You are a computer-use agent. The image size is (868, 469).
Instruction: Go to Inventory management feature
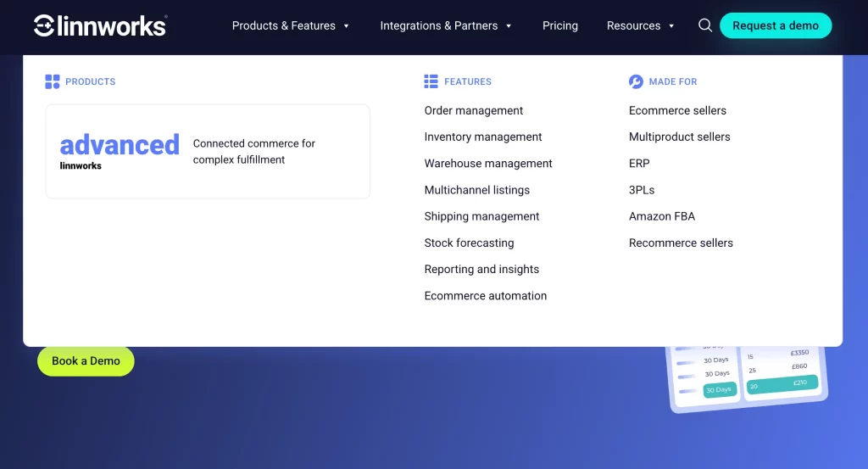coord(482,137)
